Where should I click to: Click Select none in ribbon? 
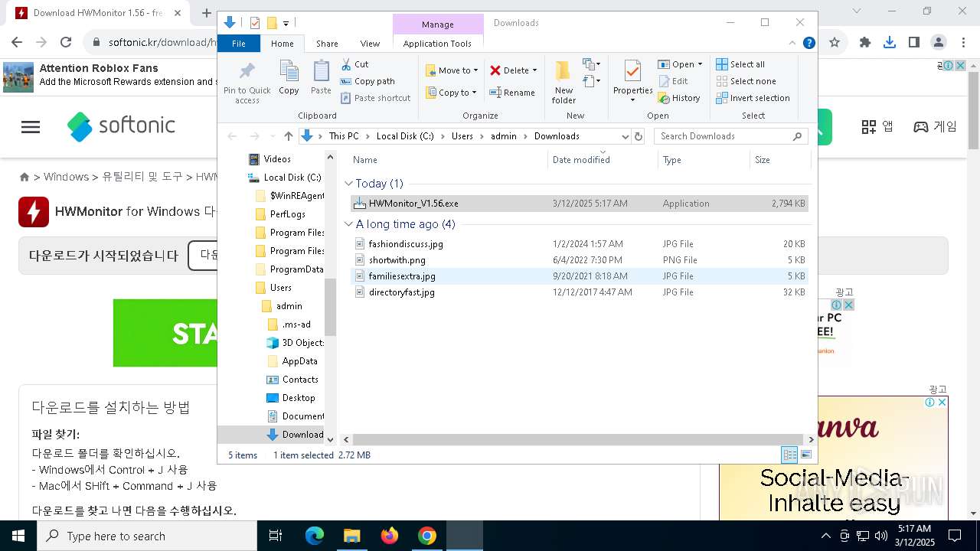coord(746,81)
